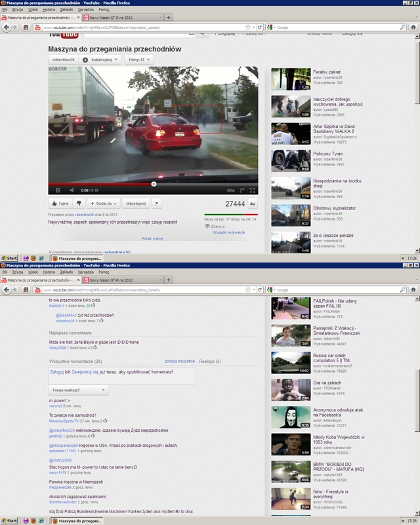This screenshot has height=525, width=420.
Task: Toggle the larger player size icon
Action: point(243,190)
